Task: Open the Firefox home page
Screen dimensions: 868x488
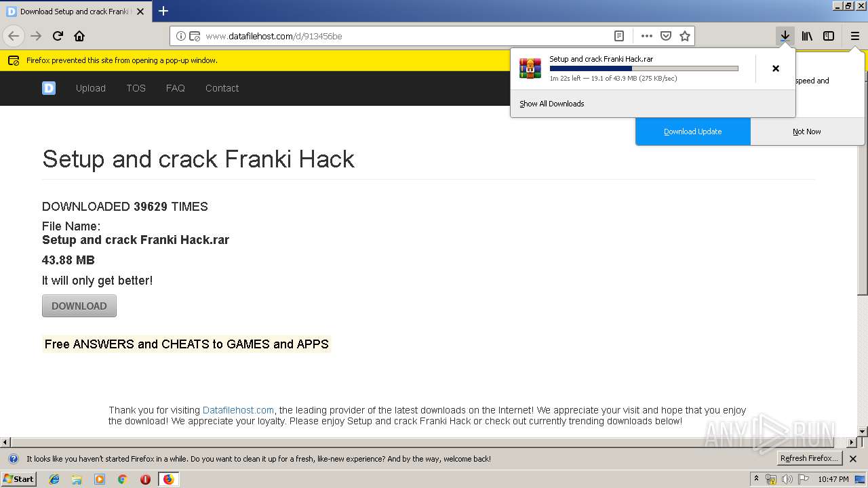Action: coord(79,36)
